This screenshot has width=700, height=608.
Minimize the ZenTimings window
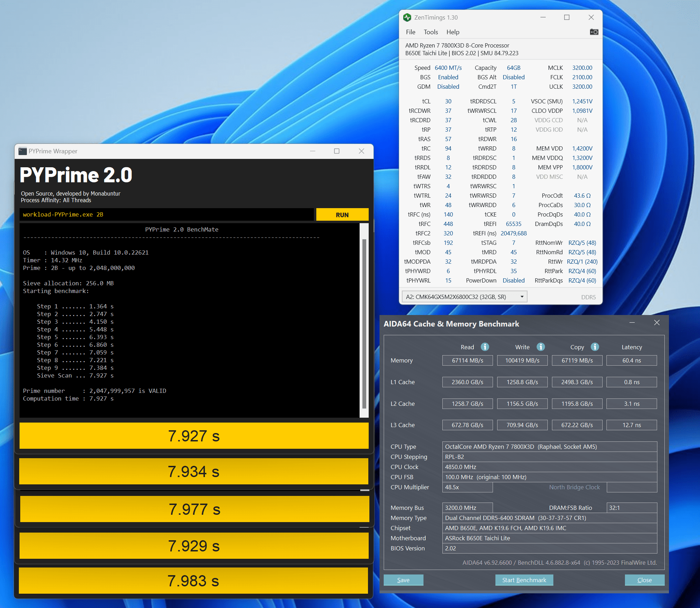point(543,17)
